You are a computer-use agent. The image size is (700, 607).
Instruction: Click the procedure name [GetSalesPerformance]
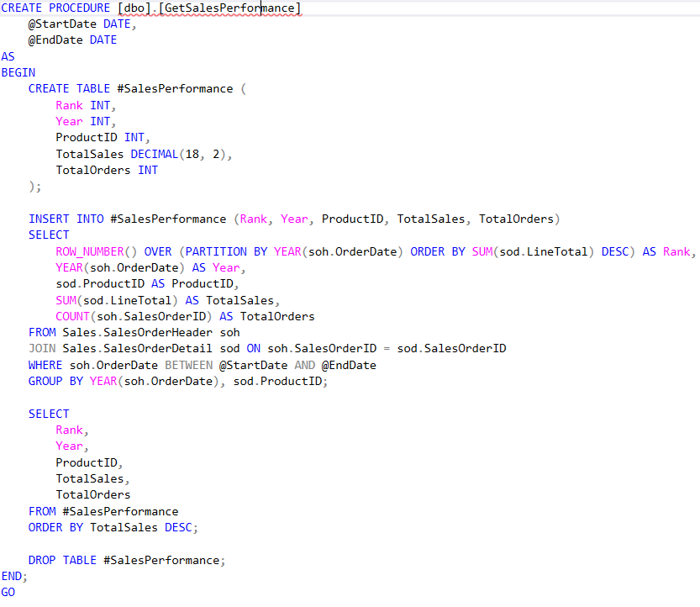tap(230, 8)
